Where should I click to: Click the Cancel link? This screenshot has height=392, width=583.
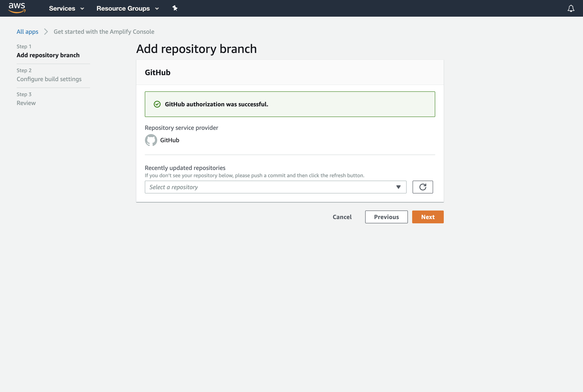(x=342, y=216)
